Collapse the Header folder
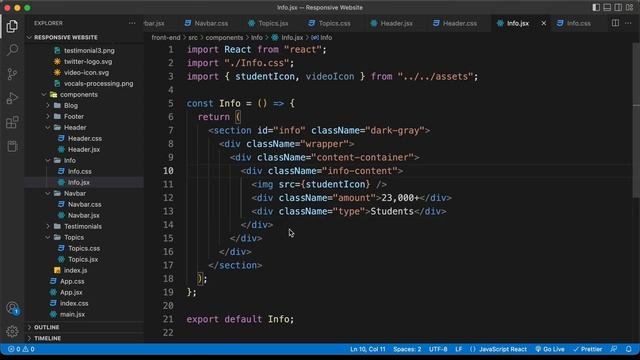The width and height of the screenshot is (640, 360). [75, 128]
